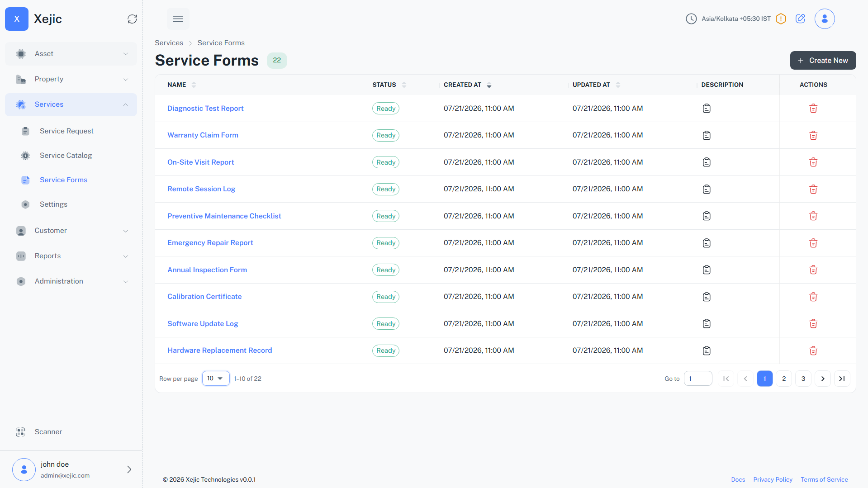Delete the Hardware Replacement Record

[x=813, y=351]
